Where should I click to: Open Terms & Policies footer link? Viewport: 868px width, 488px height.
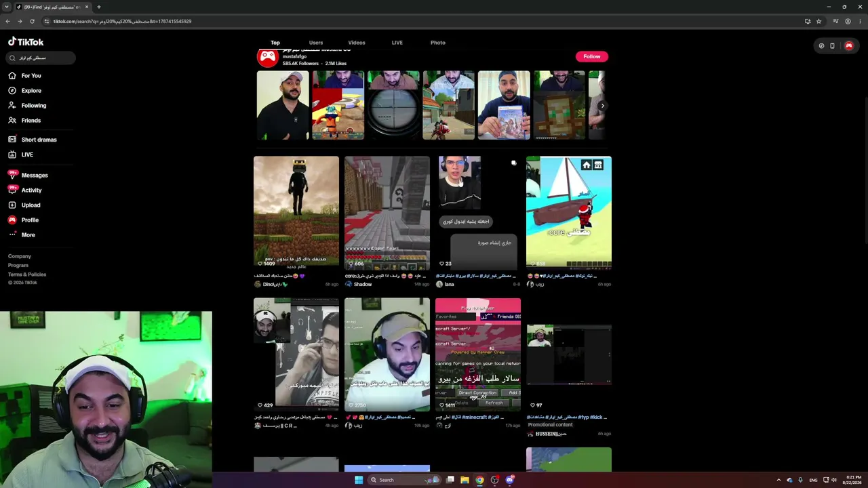[27, 274]
